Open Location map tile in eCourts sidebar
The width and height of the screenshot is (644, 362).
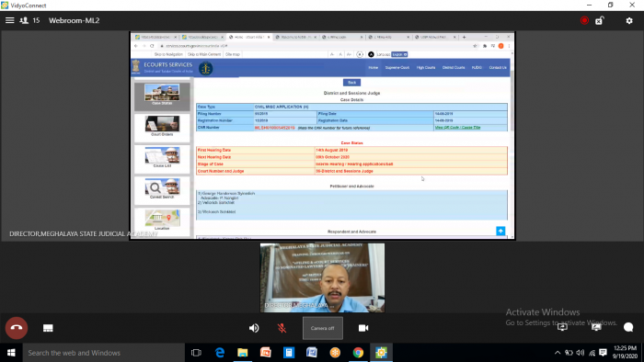tap(162, 221)
